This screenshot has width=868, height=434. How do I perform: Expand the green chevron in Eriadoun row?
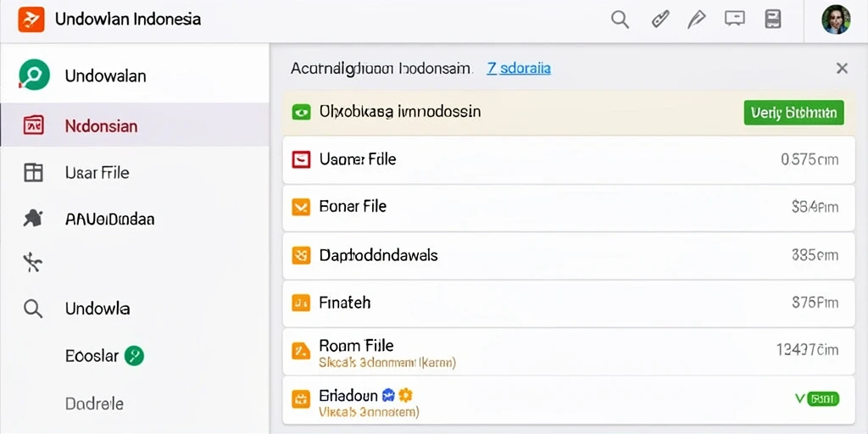click(x=799, y=398)
